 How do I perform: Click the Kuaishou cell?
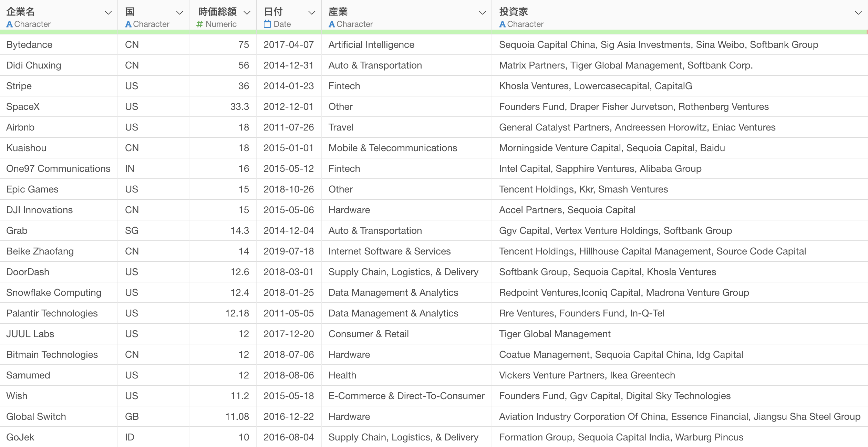click(x=59, y=148)
